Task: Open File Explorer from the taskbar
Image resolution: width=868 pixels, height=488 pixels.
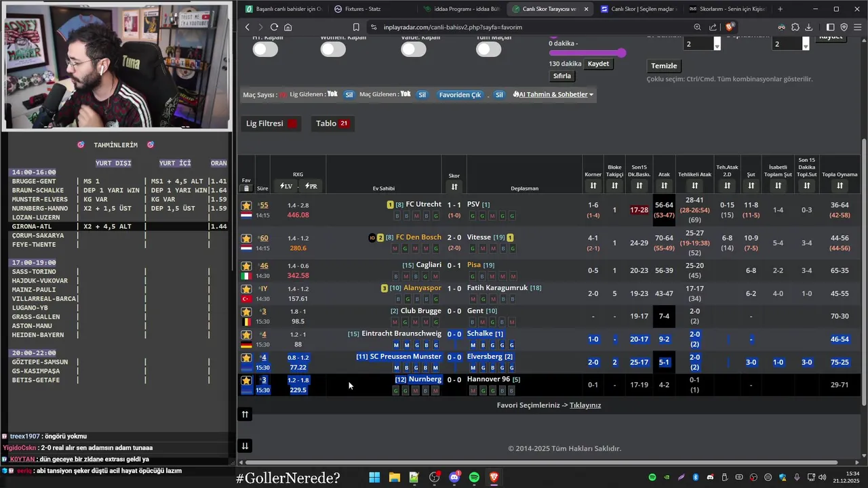Action: click(394, 478)
